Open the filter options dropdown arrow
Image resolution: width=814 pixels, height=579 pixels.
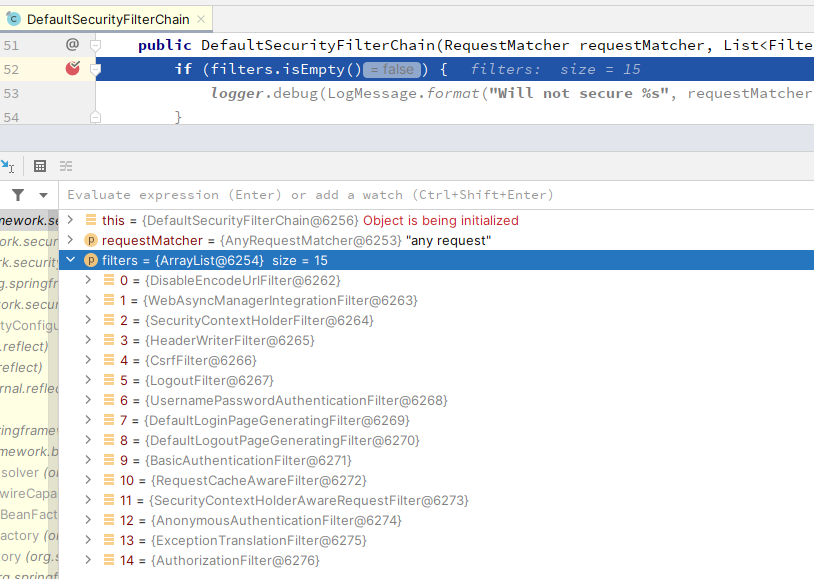(44, 195)
